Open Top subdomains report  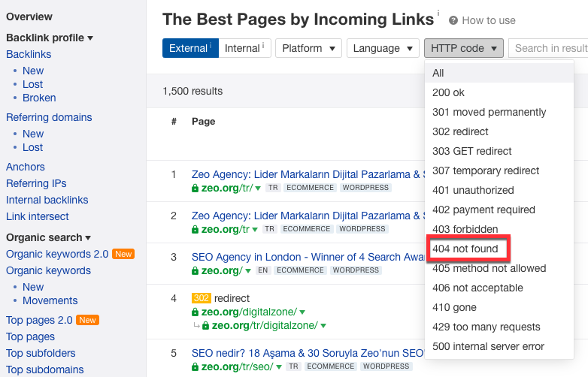(44, 369)
